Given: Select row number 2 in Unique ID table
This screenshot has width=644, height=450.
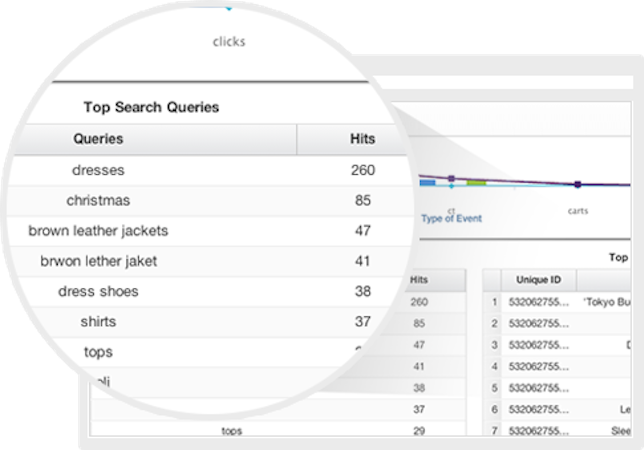Looking at the screenshot, I should pyautogui.click(x=494, y=324).
